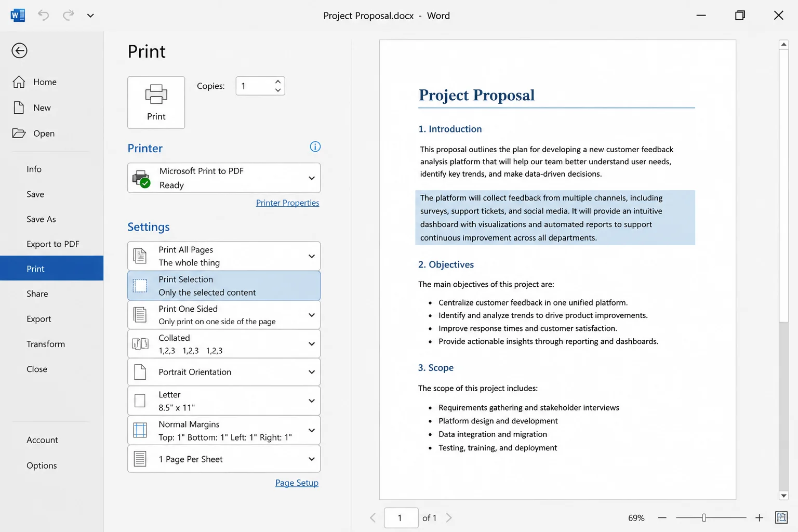Zoom in the print preview
This screenshot has height=532, width=798.
[x=759, y=517]
